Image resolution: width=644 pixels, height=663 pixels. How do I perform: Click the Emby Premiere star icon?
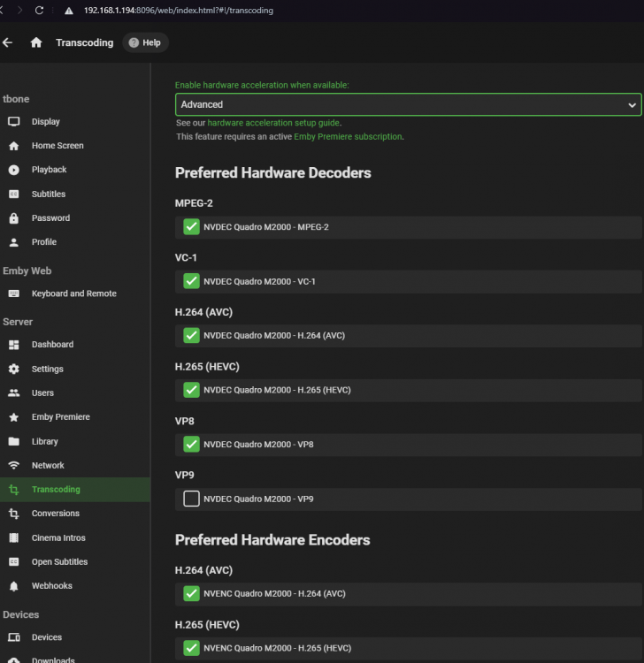pos(14,417)
